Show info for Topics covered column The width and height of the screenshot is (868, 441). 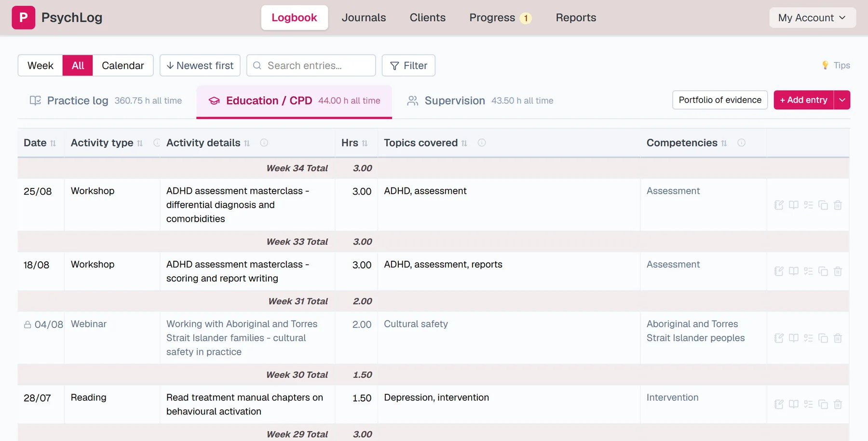[x=481, y=143]
